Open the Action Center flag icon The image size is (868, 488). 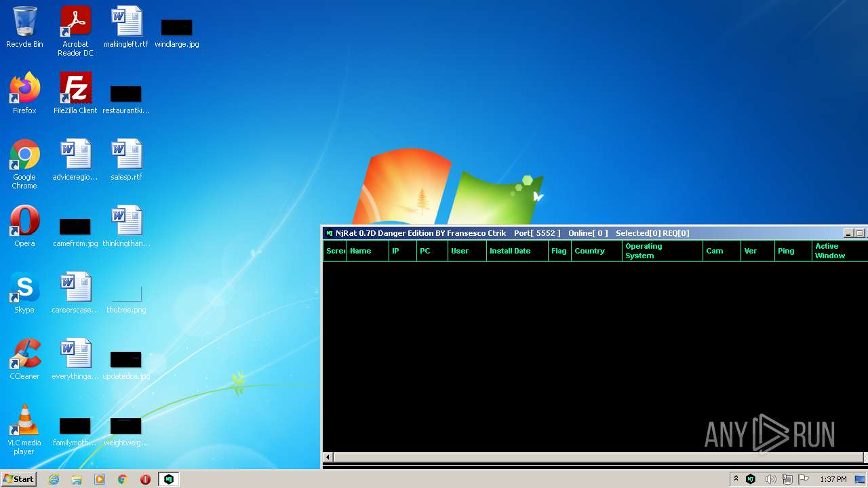tap(804, 479)
